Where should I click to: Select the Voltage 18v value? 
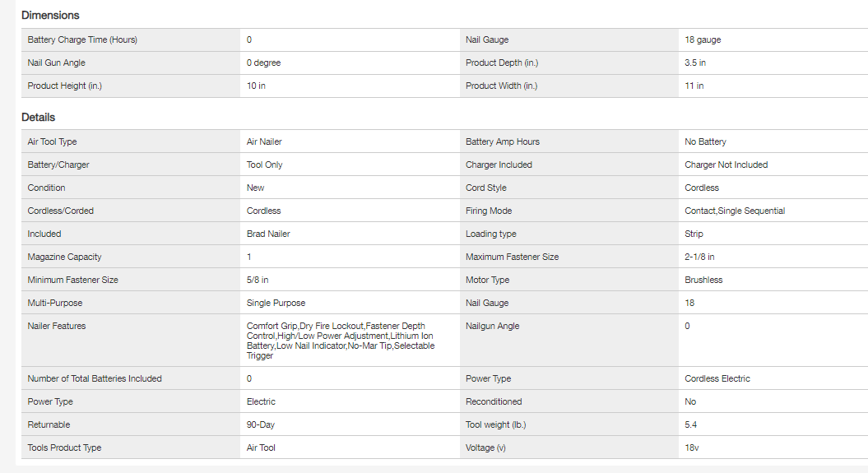click(691, 447)
